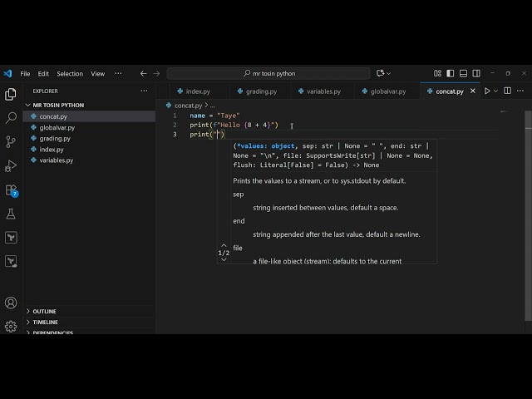The width and height of the screenshot is (532, 399).
Task: Split the editor right
Action: click(x=508, y=91)
